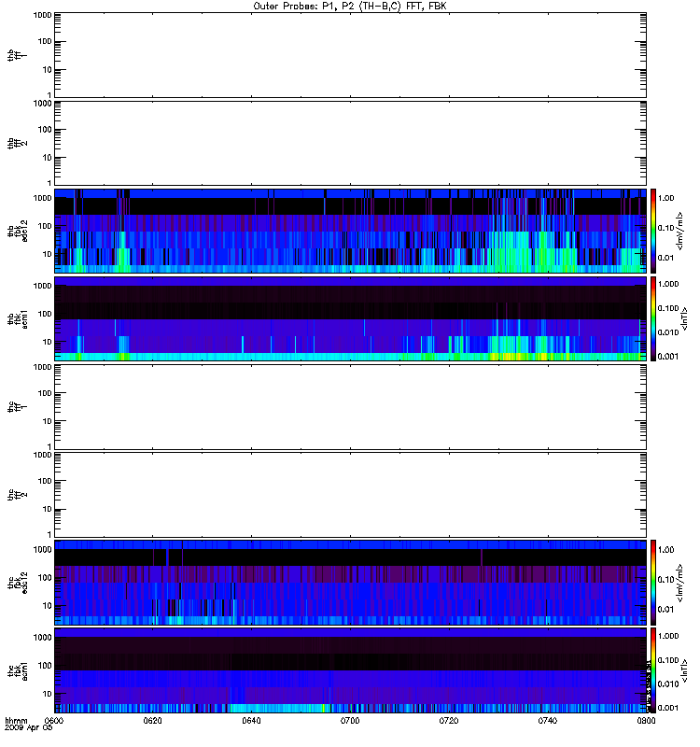Click '<|nT|>' unit label beside thb scm1 color bar
This screenshot has width=700, height=747.
click(x=685, y=318)
